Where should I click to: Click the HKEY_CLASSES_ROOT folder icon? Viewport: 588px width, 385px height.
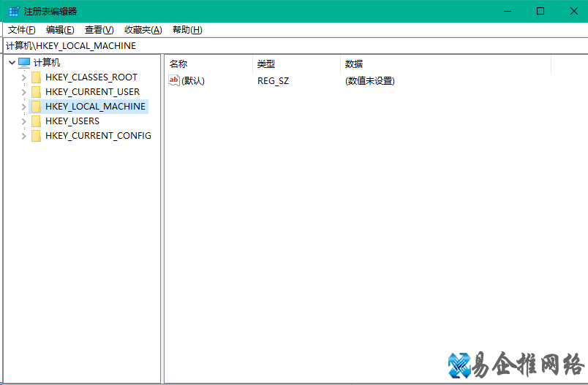[37, 77]
